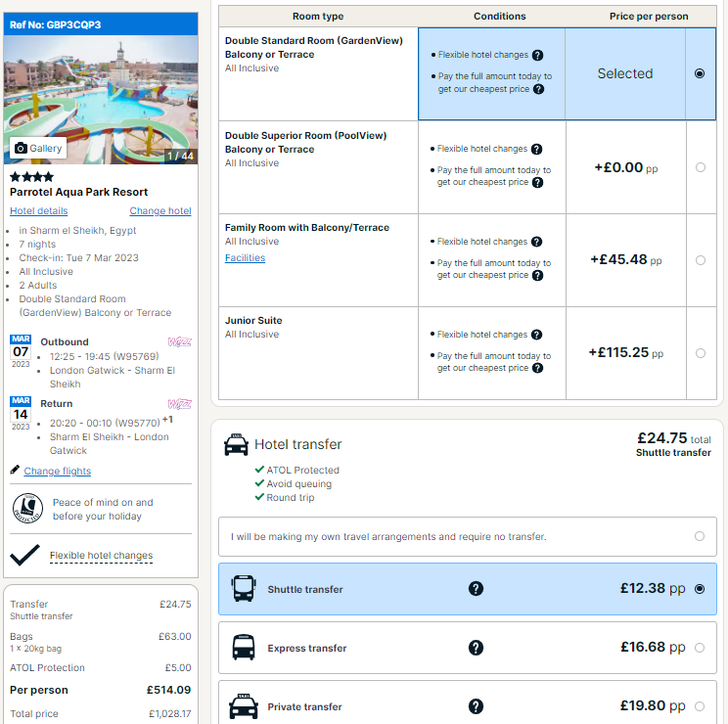Select Junior Suite radio button
728x724 pixels.
point(701,353)
